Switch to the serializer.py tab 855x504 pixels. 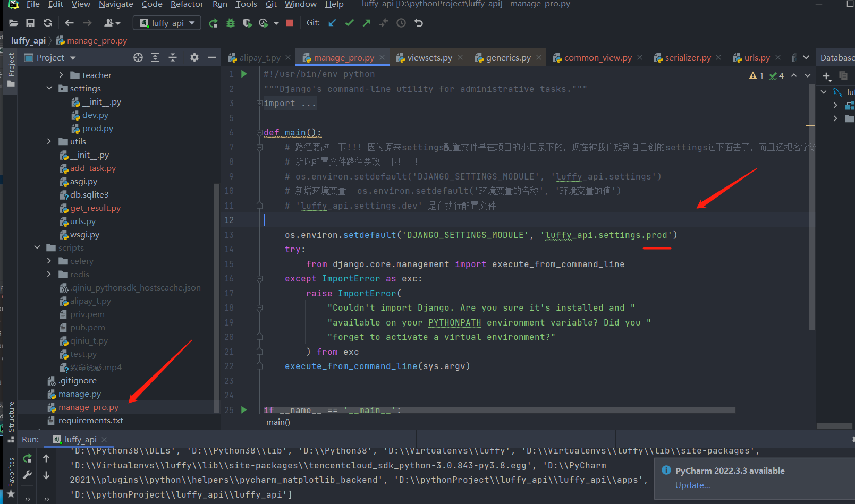tap(688, 57)
